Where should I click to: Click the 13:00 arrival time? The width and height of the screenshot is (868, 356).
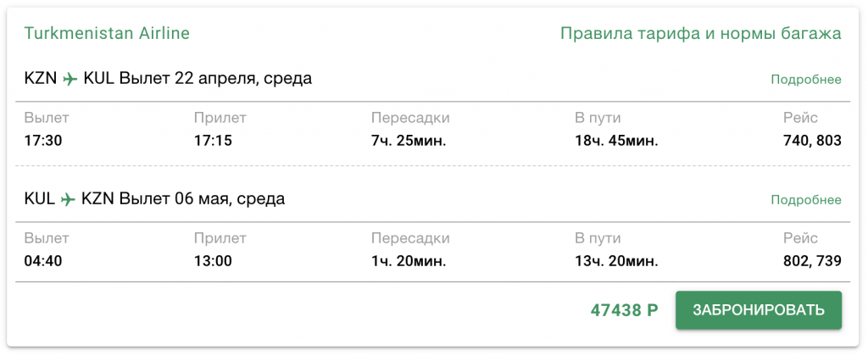[x=213, y=260]
